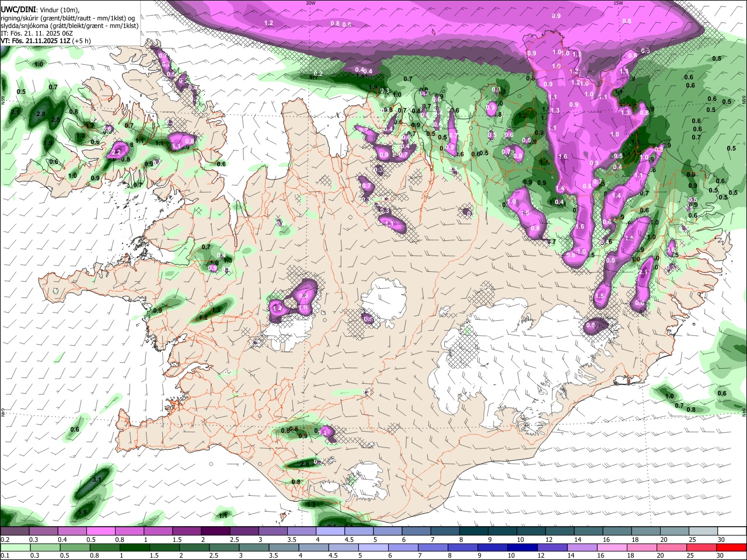Pick the upper-row swatch starting at 1
Image resolution: width=747 pixels, height=560 pixels.
[158, 531]
